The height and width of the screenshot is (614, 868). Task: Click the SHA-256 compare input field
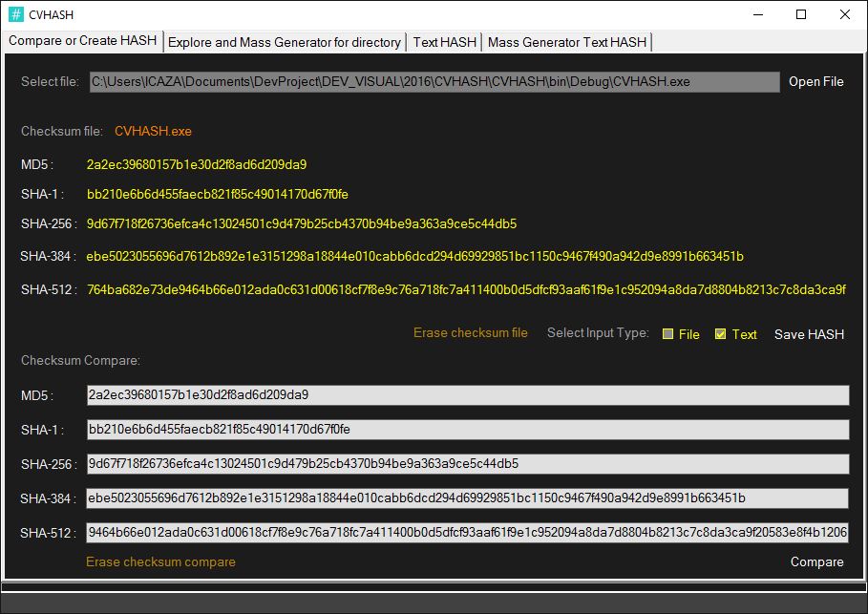point(468,464)
